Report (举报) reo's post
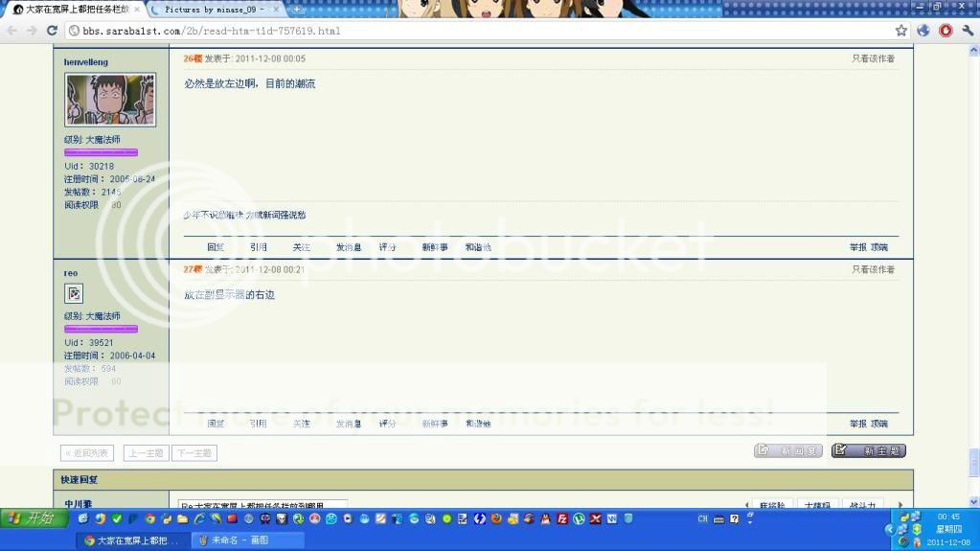The image size is (980, 551). 858,424
